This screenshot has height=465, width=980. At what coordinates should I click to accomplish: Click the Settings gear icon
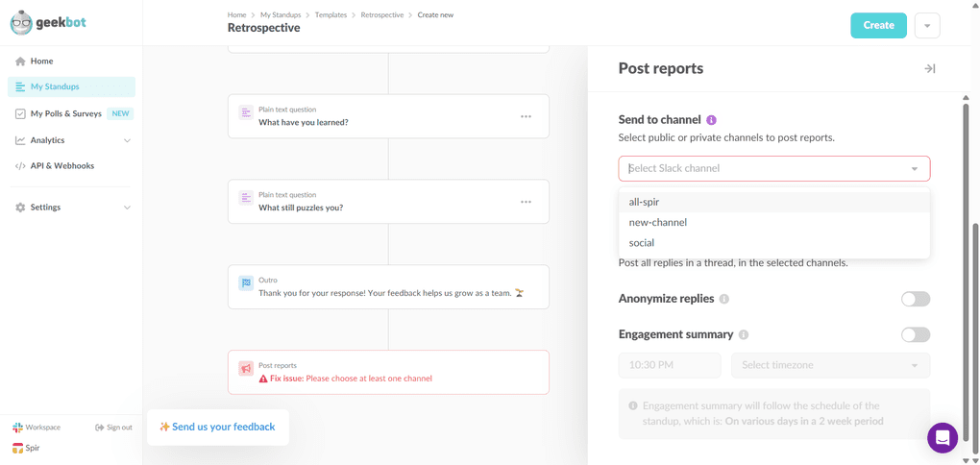pos(20,208)
